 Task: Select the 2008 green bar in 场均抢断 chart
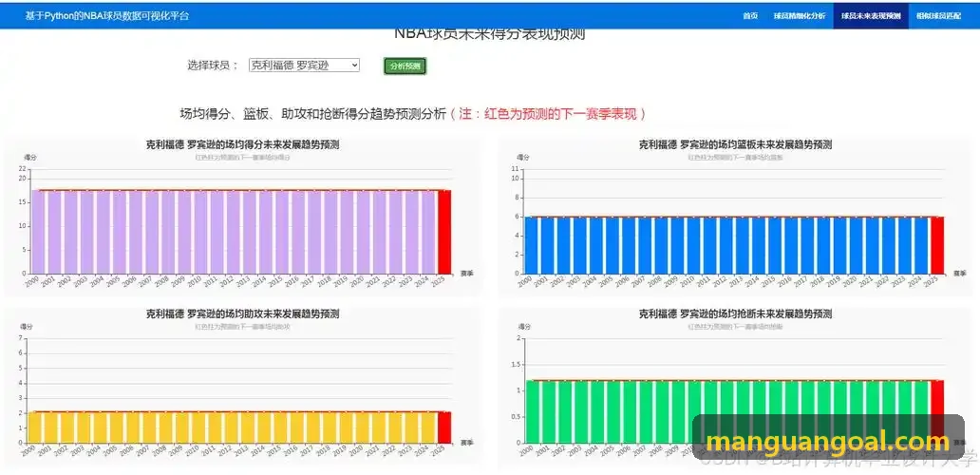tap(661, 411)
